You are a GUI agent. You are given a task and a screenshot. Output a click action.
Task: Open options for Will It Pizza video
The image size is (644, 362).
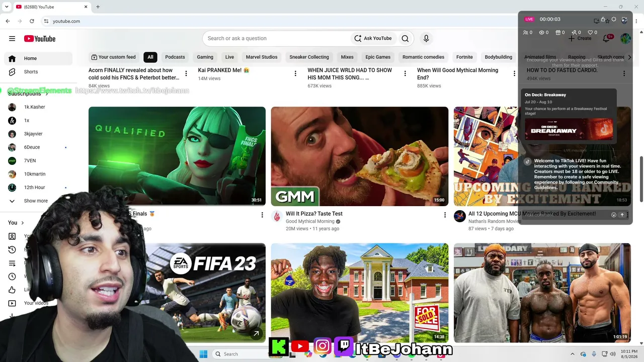(445, 215)
